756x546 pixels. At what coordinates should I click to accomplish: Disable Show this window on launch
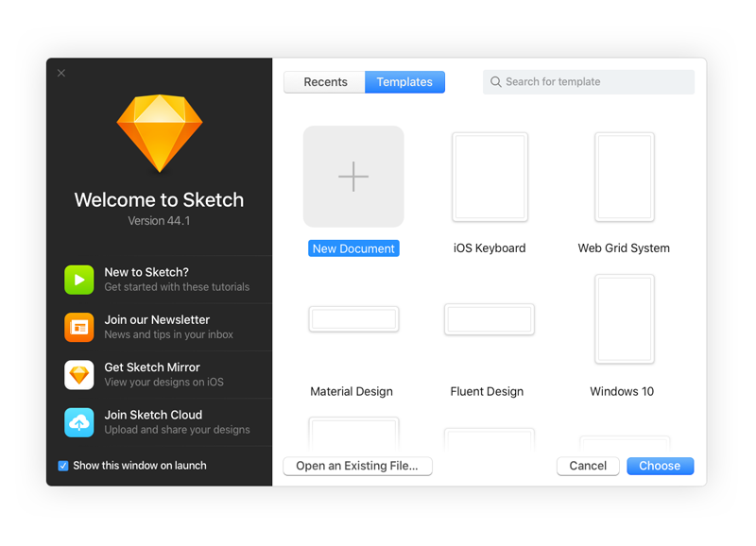63,465
